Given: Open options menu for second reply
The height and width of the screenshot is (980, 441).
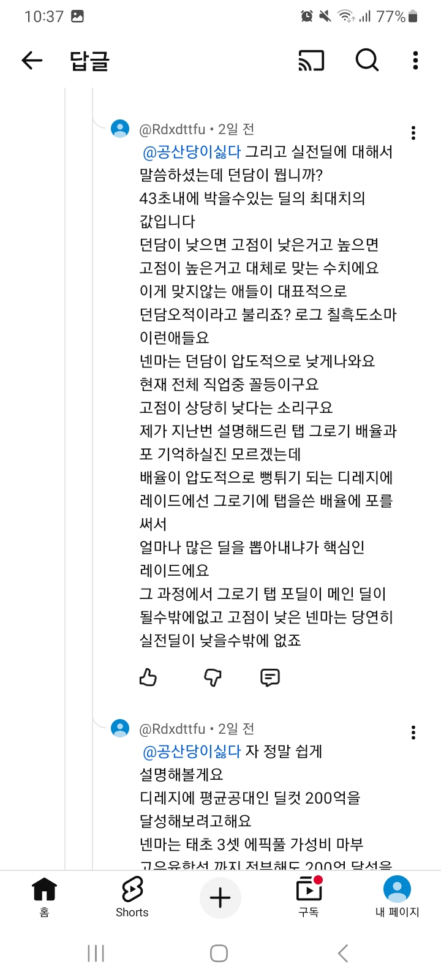Looking at the screenshot, I should click(413, 733).
